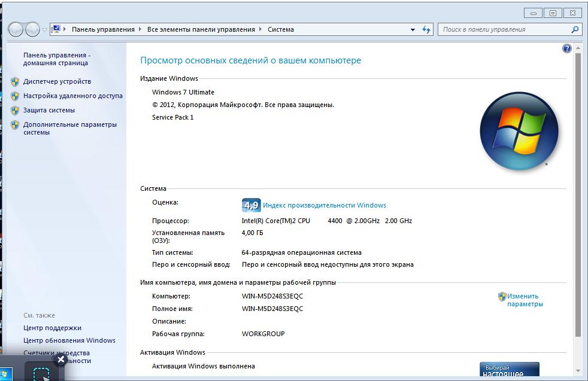Click the scrollbar down arrow
The height and width of the screenshot is (381, 588).
(x=578, y=371)
